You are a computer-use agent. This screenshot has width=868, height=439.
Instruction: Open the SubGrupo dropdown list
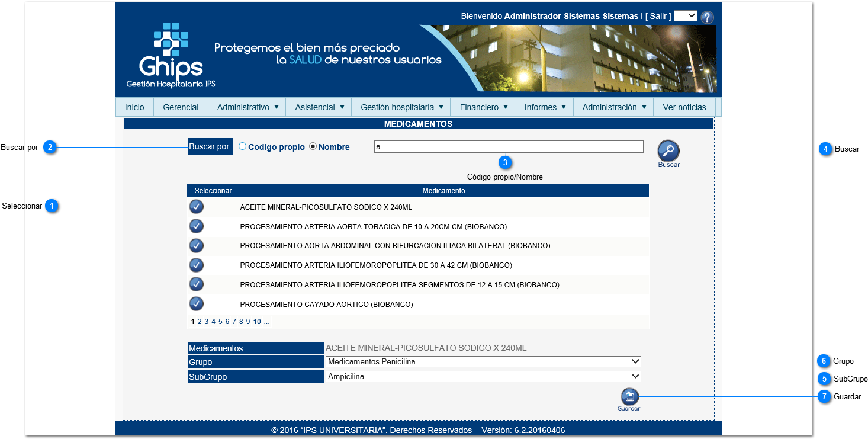point(483,376)
